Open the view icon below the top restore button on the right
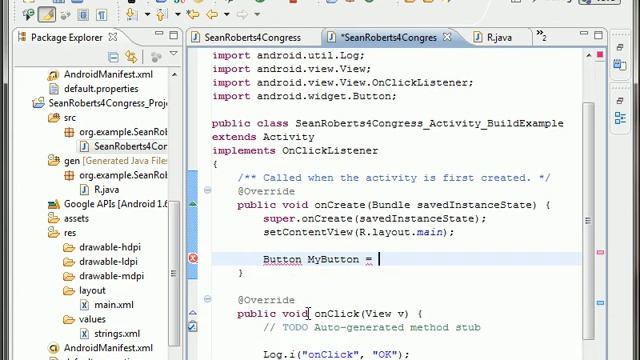The width and height of the screenshot is (640, 360). coord(620,64)
